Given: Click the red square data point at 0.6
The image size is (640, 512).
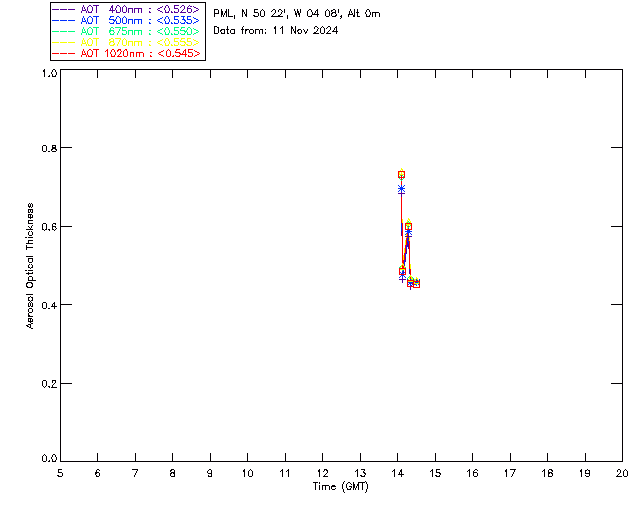Looking at the screenshot, I should pos(408,227).
